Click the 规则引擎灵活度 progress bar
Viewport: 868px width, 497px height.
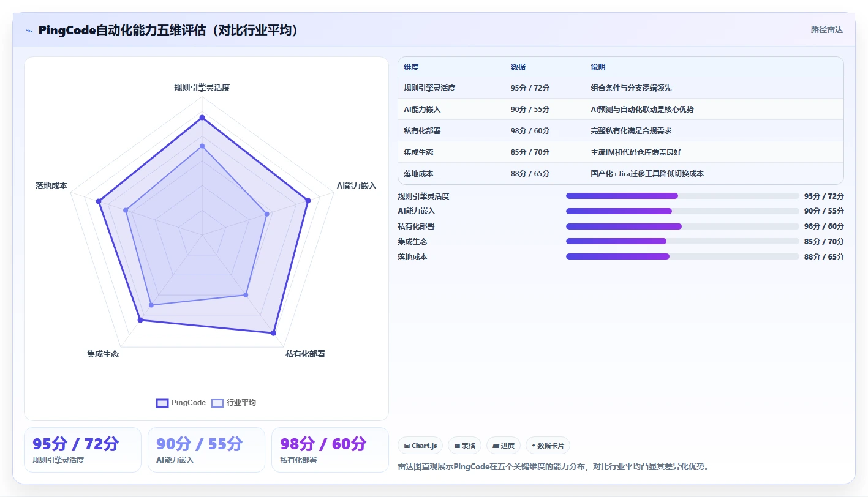point(682,196)
